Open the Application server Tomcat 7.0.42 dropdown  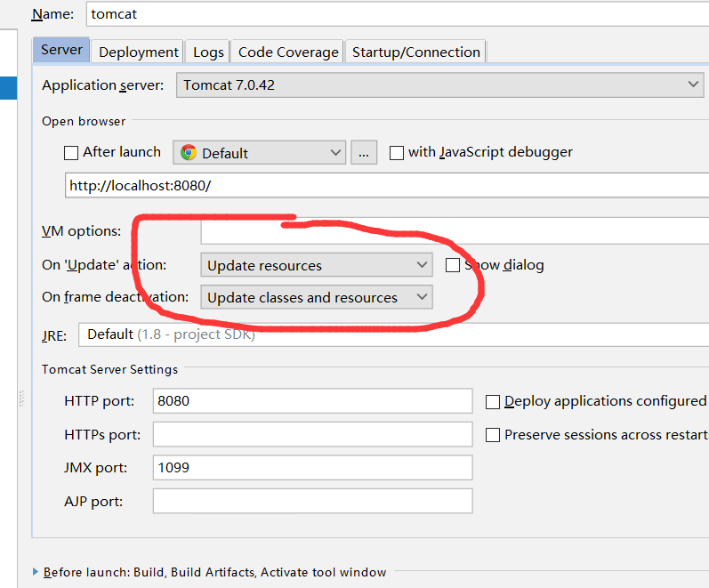tap(439, 85)
